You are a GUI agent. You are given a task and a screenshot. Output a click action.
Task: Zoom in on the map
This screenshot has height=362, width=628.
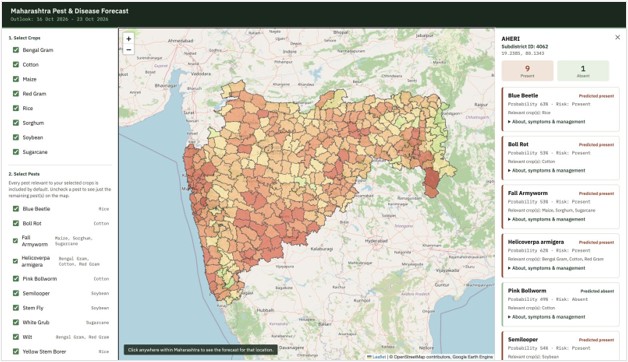(129, 39)
